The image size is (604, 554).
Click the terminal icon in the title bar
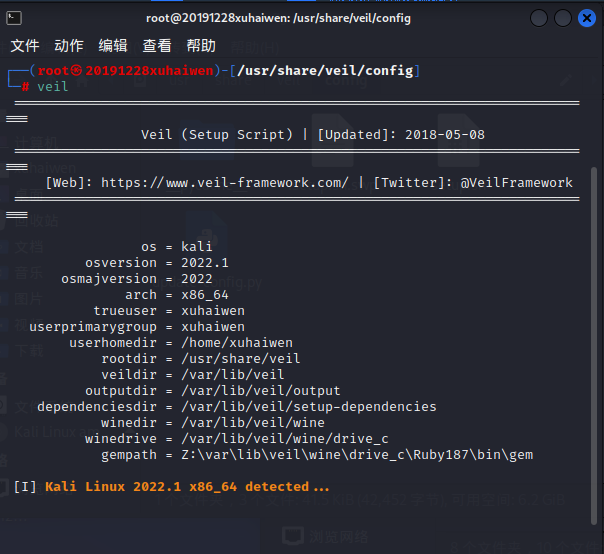[14, 18]
